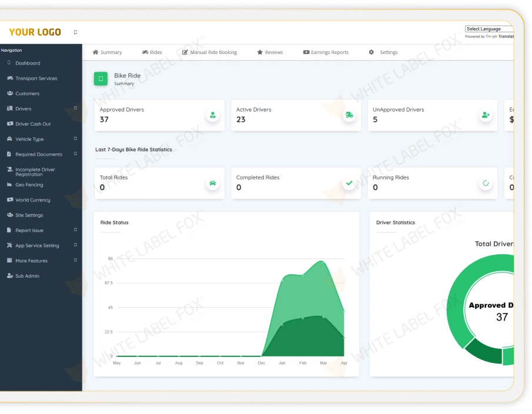The height and width of the screenshot is (414, 532).
Task: Click the Vehicle Type car icon
Action: [x=9, y=139]
